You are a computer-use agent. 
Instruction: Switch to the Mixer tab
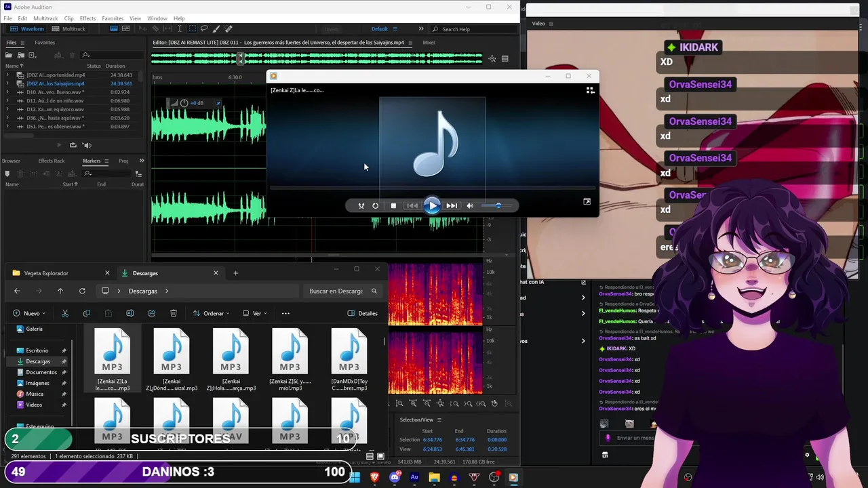pos(429,43)
